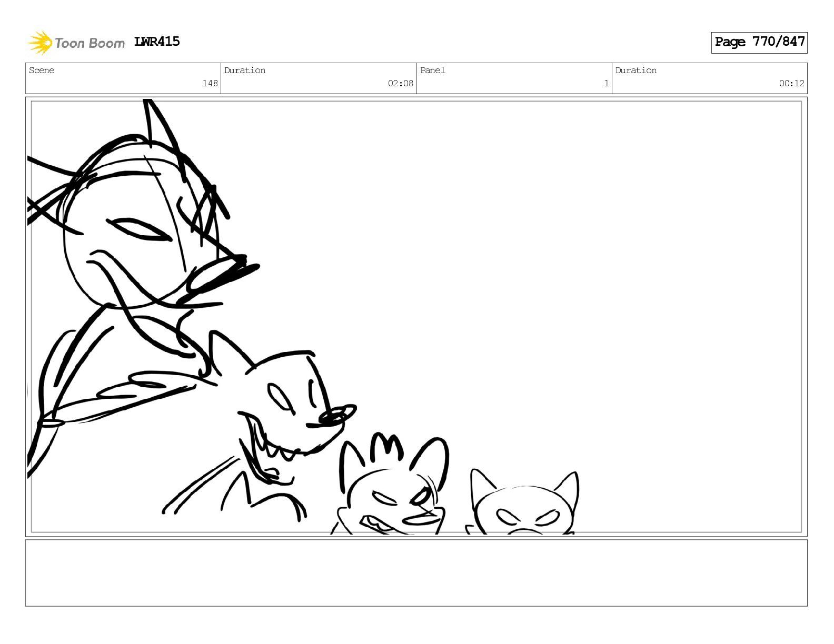Select the Panel field showing 1
Viewport: 834px width, 644px height.
click(x=514, y=78)
